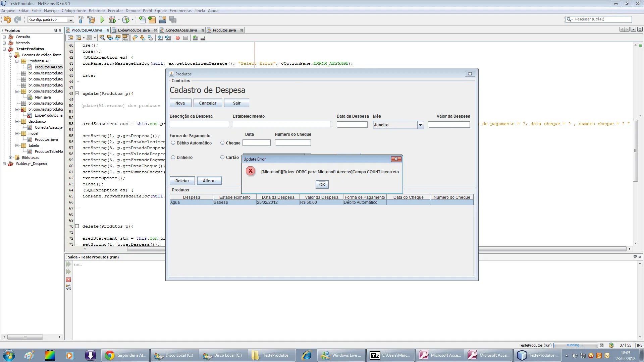
Task: Select the Dinheiro radio button
Action: point(173,157)
